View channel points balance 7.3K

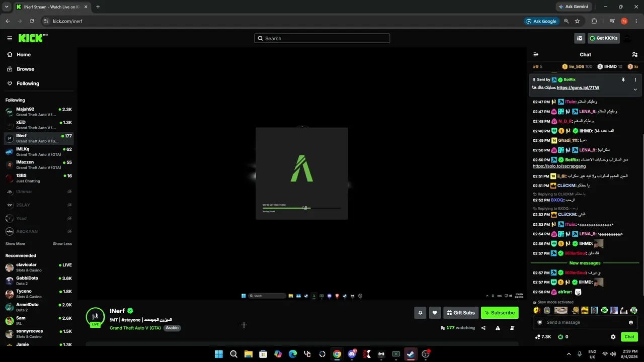point(543,337)
